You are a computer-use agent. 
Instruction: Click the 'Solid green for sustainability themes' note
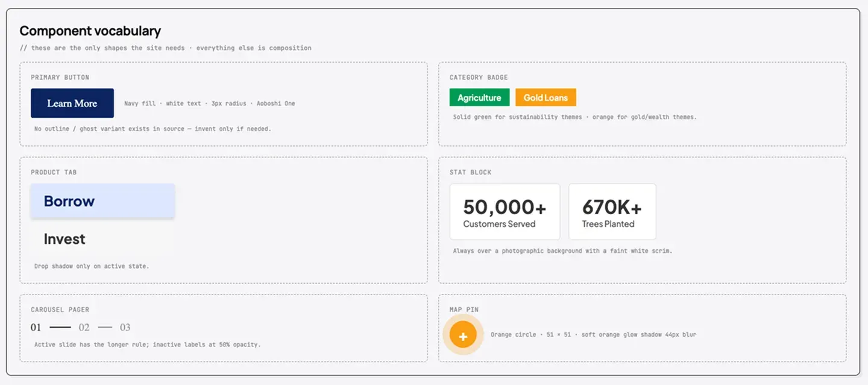tap(574, 117)
